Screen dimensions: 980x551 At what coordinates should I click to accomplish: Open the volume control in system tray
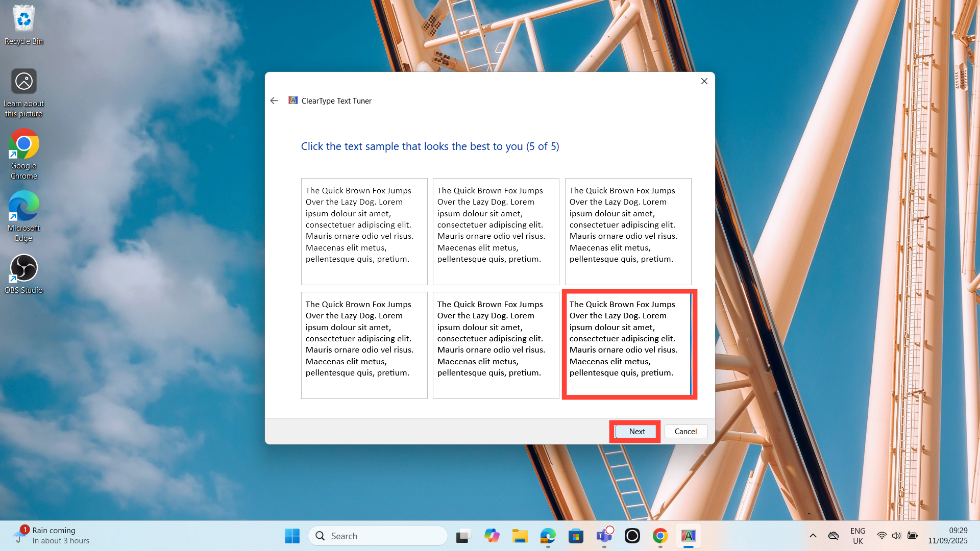coord(896,536)
